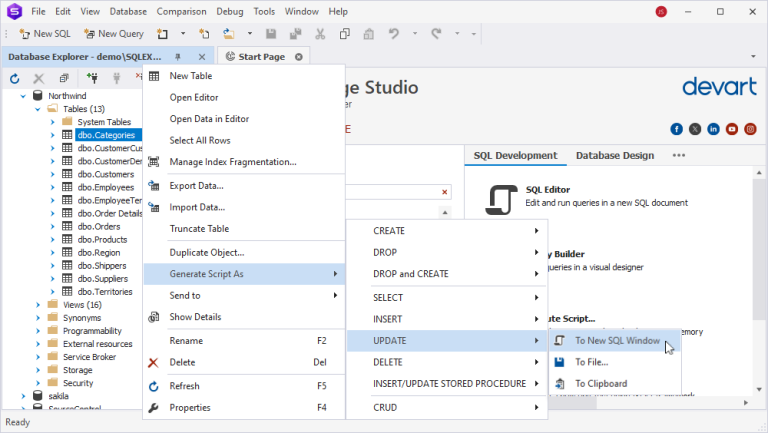Choose To File option
The image size is (768, 433).
[614, 362]
